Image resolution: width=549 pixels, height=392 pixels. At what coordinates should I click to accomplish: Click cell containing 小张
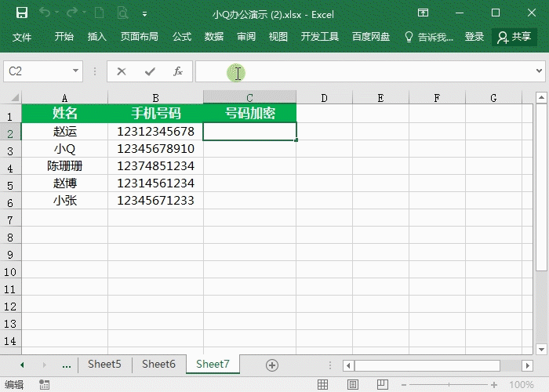[65, 200]
